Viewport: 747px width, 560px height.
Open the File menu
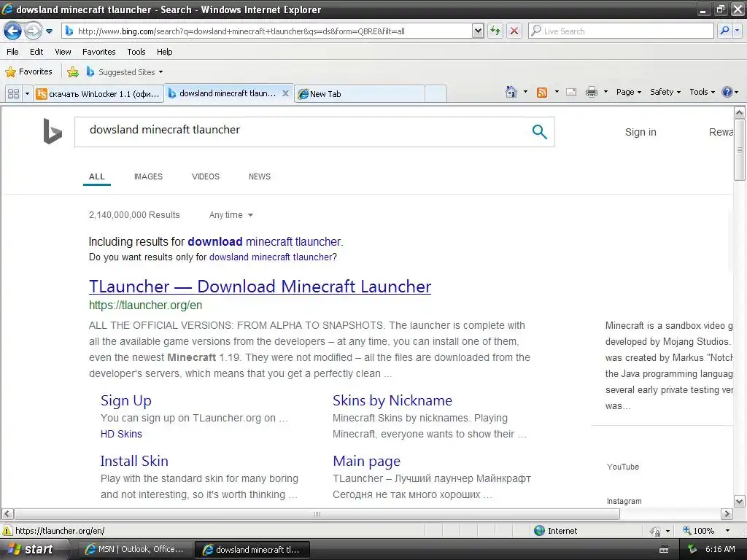[13, 52]
